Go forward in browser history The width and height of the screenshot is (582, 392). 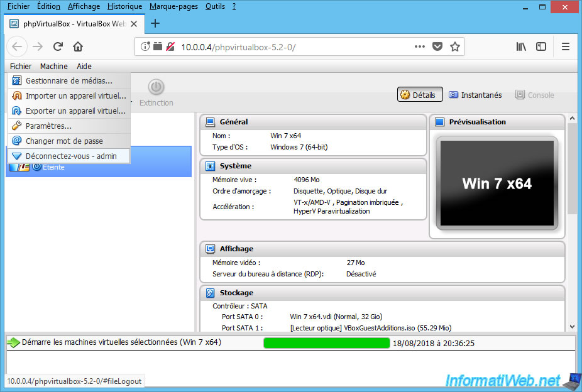pyautogui.click(x=38, y=46)
